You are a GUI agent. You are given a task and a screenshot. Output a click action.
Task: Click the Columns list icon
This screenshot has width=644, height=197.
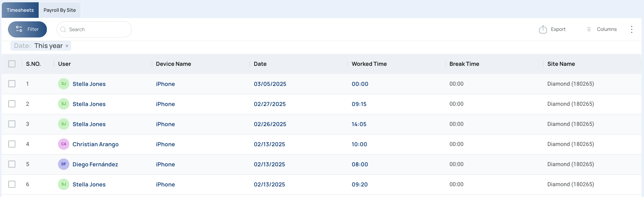(589, 29)
